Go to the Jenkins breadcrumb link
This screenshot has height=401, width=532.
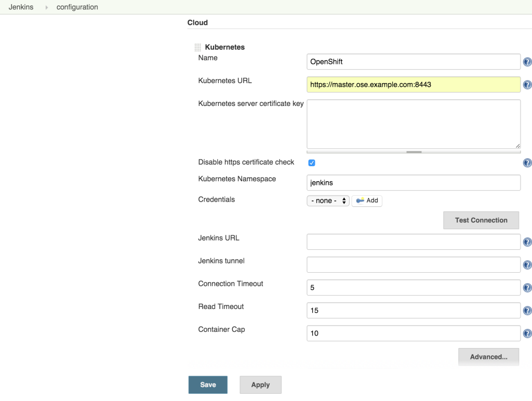[21, 7]
